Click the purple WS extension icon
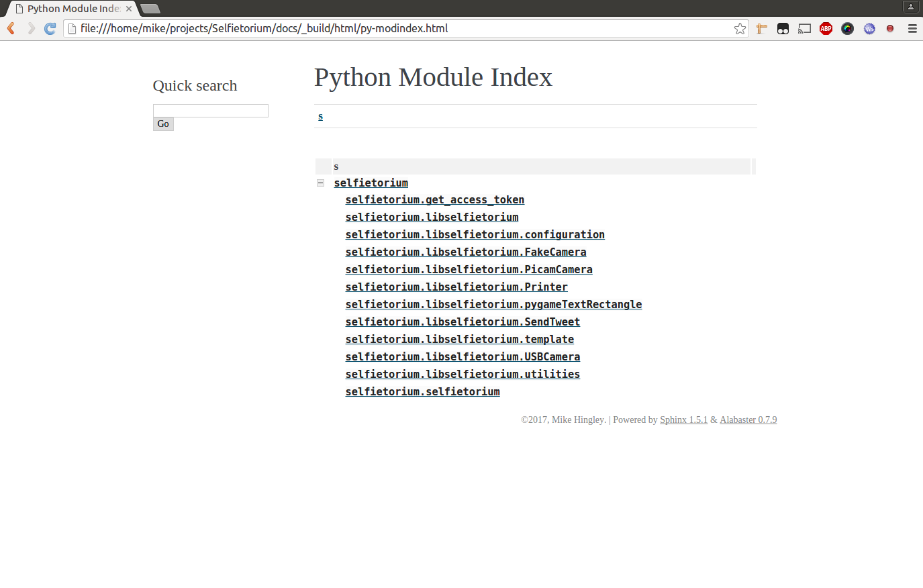Screen dimensions: 923x588 tap(869, 28)
